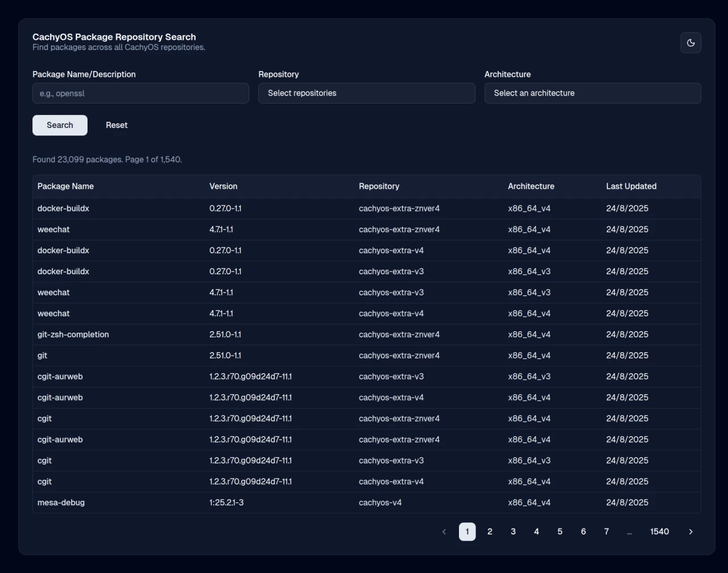This screenshot has height=573, width=728.
Task: Open the Repository selection dropdown
Action: (x=366, y=93)
